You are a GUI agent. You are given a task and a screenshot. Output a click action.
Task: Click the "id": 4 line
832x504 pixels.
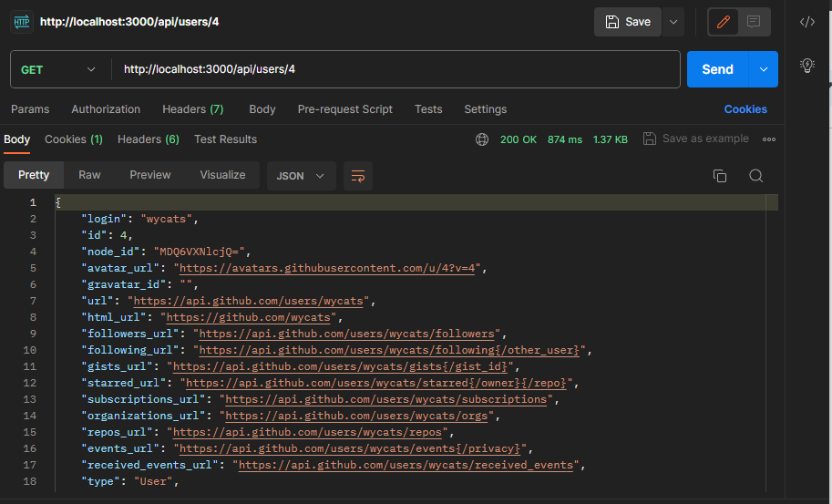click(x=107, y=235)
